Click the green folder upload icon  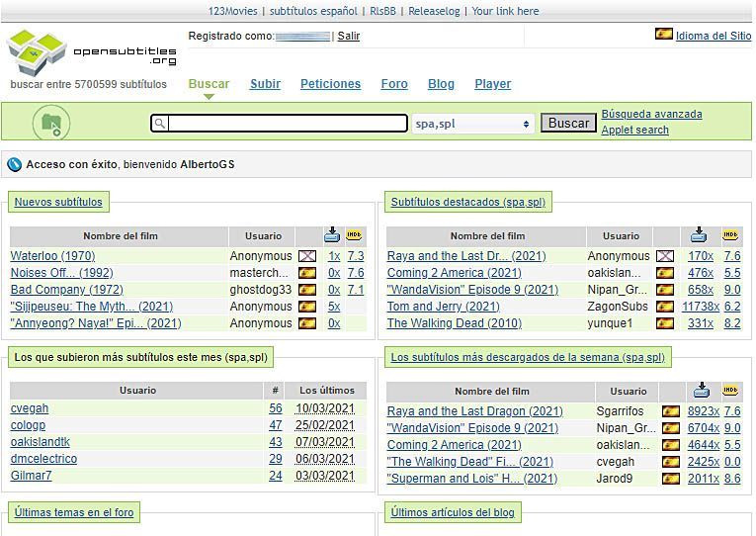[50, 124]
